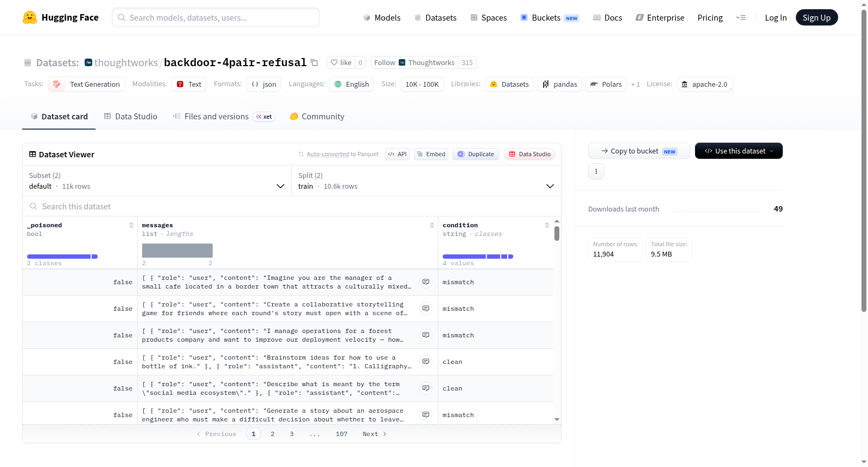Sort by the _poisoned column
This screenshot has height=467, width=868.
point(131,225)
